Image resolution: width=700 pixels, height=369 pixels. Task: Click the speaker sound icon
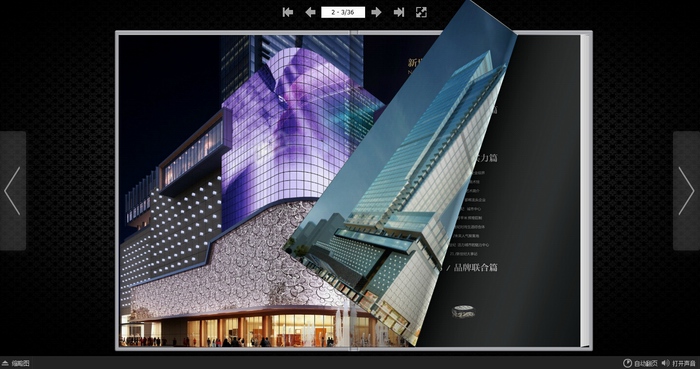click(666, 363)
